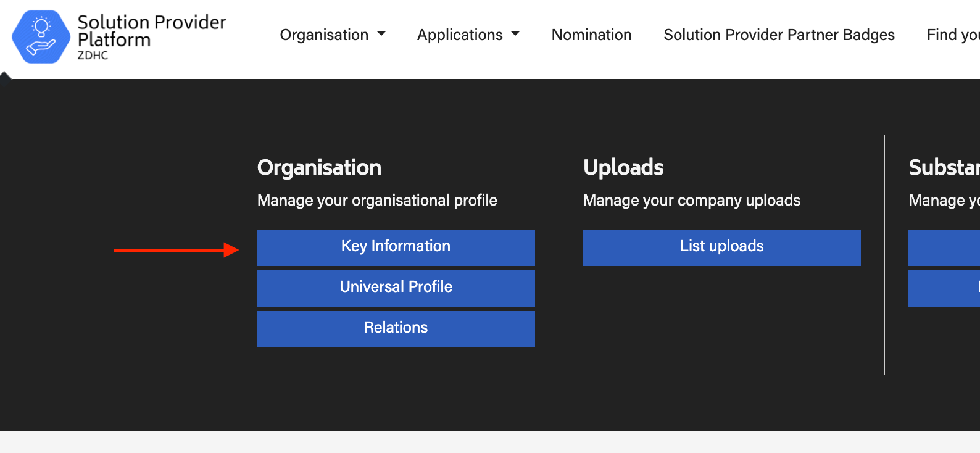Open the Applications menu in the navbar

[460, 35]
